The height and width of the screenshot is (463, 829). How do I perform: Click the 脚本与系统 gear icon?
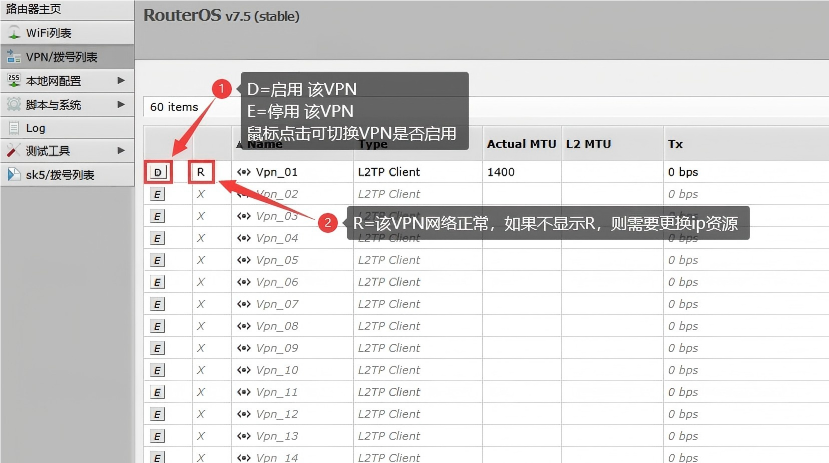(14, 104)
